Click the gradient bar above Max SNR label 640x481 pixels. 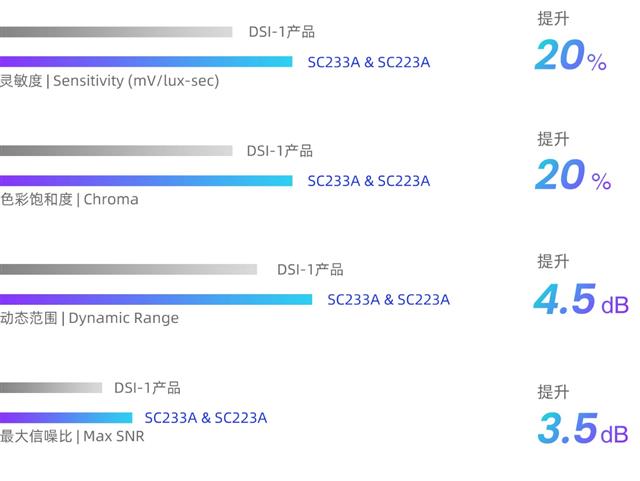66,418
